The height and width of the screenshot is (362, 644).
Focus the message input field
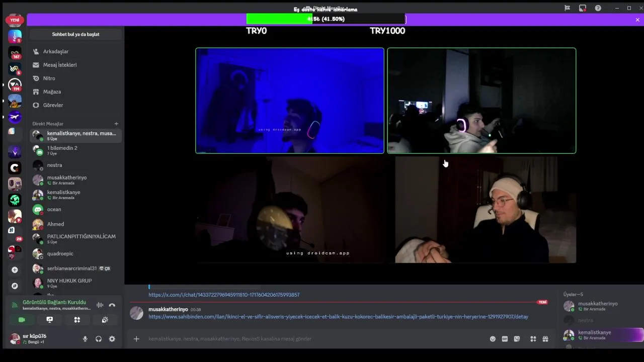point(312,339)
